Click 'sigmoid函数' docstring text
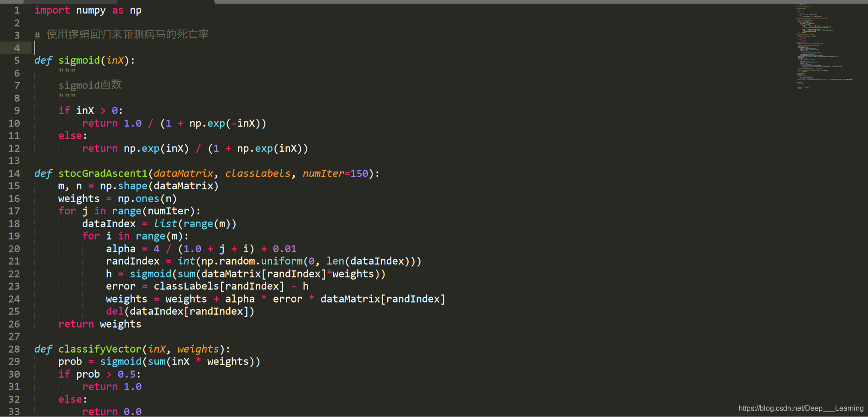This screenshot has height=417, width=868. point(90,85)
